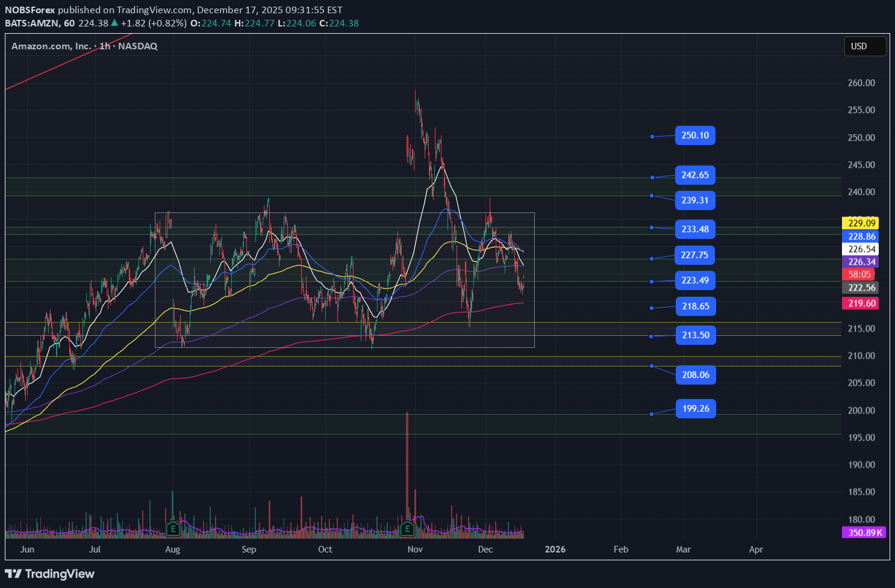Click the November earnings E marker
This screenshot has height=588, width=895.
pos(408,529)
